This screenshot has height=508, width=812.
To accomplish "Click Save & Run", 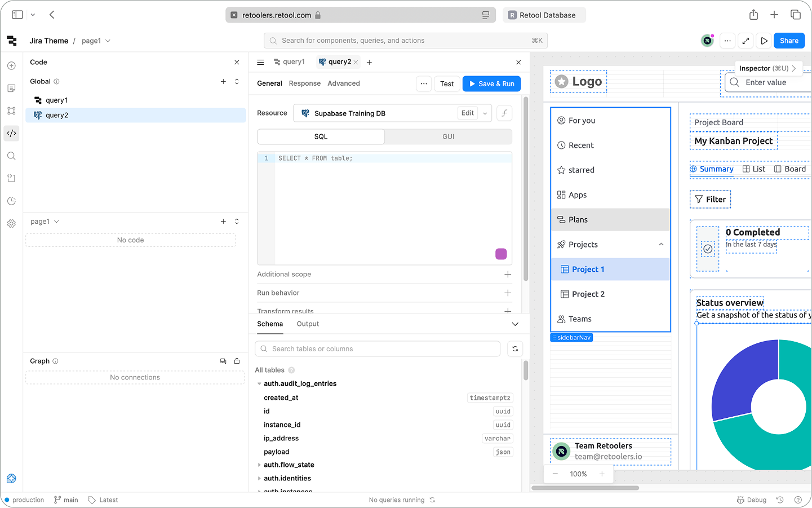I will point(492,84).
